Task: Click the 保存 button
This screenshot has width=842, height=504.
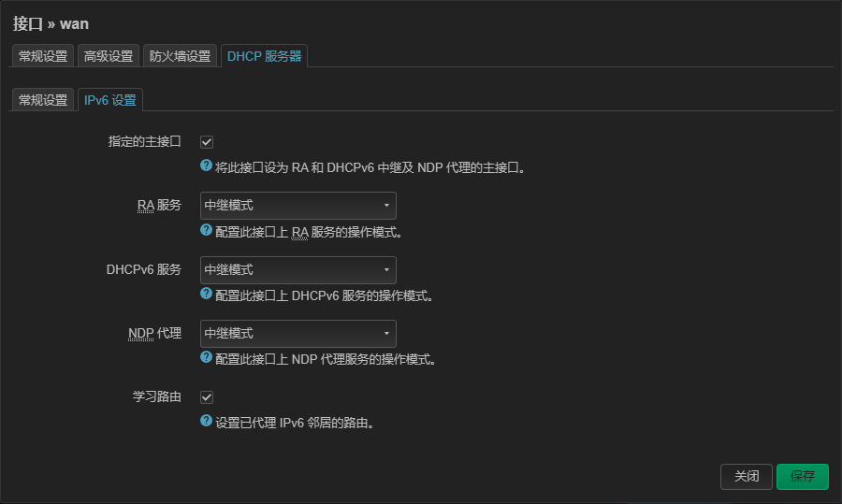Action: [x=802, y=476]
